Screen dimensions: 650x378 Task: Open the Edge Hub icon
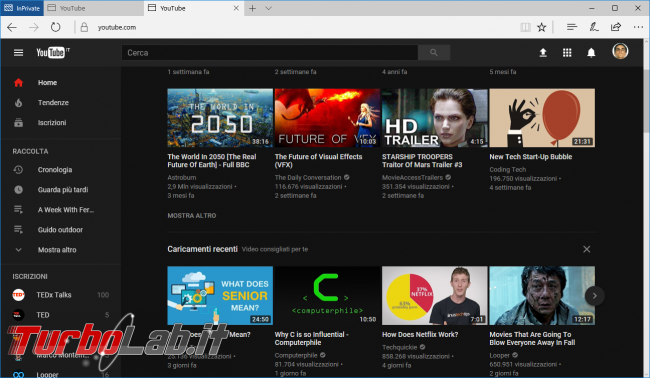(572, 27)
